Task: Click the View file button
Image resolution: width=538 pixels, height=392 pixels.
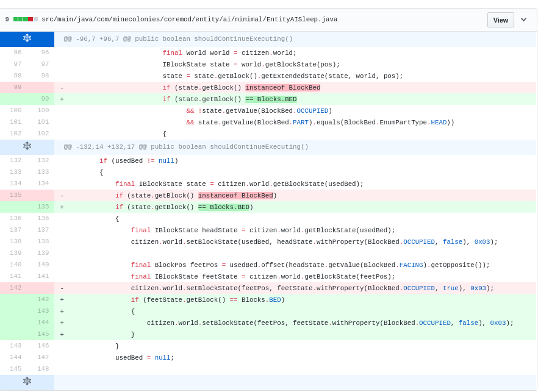Action: 500,20
